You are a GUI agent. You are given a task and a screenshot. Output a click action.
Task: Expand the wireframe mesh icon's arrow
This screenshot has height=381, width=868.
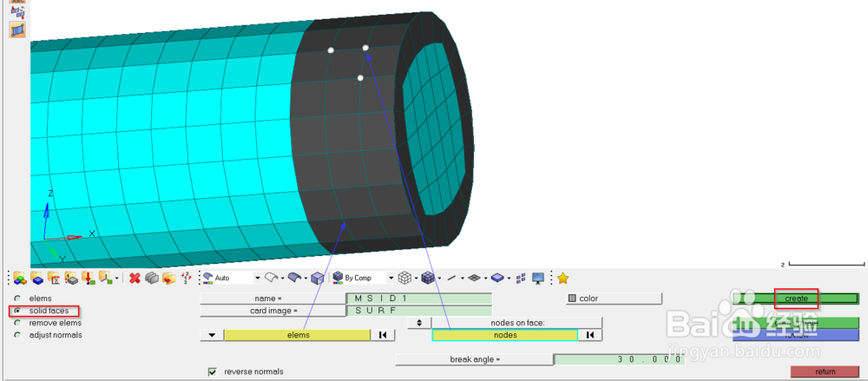tap(417, 278)
